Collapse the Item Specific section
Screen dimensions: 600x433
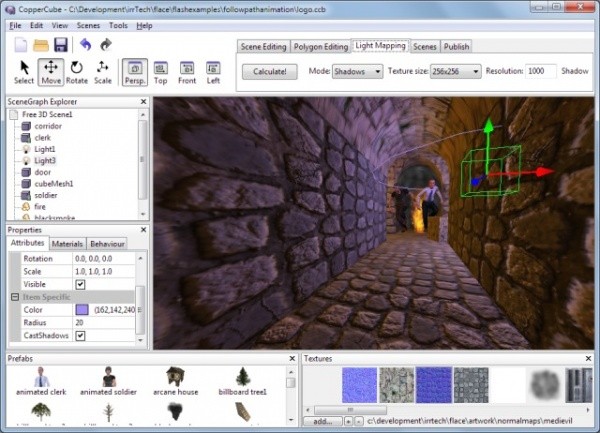click(15, 297)
